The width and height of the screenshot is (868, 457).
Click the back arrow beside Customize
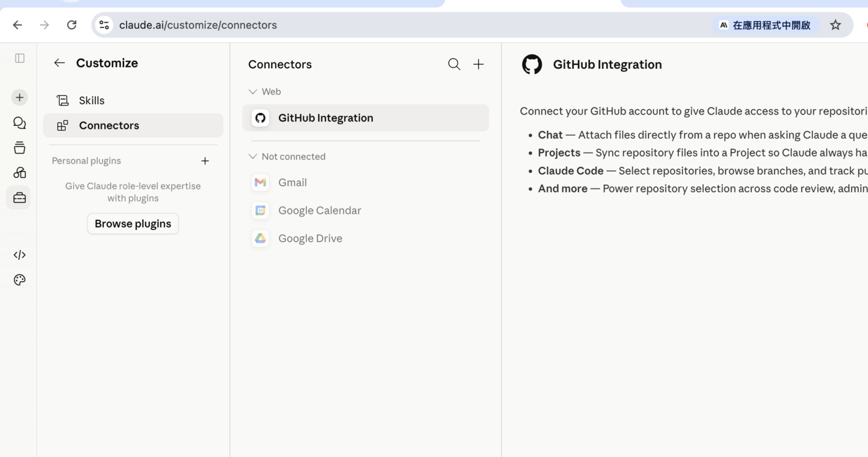60,63
